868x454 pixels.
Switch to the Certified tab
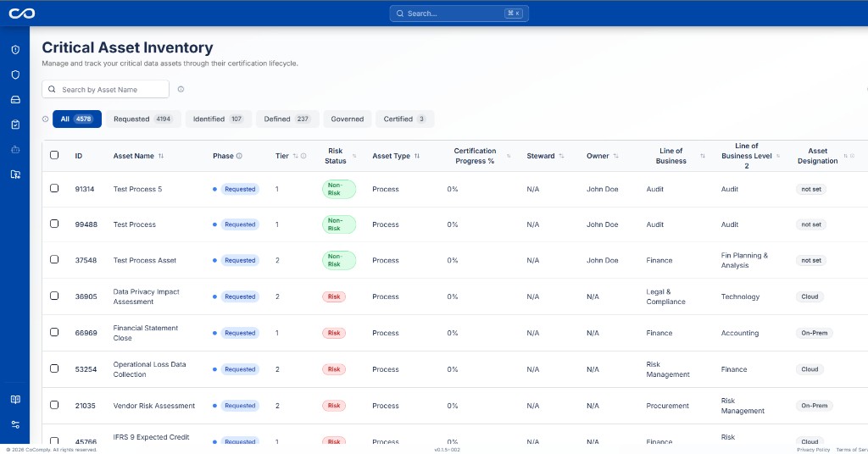point(404,119)
